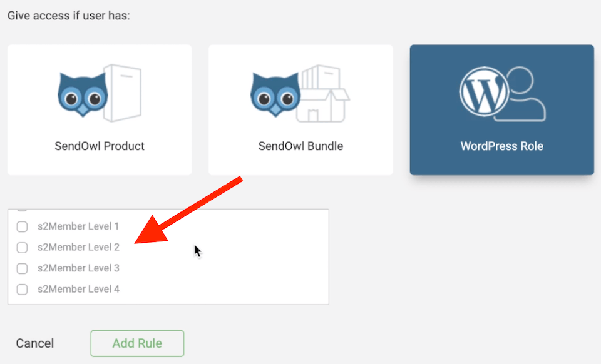
Task: Click the owl icon in SendOwl Bundle card
Action: [x=275, y=94]
